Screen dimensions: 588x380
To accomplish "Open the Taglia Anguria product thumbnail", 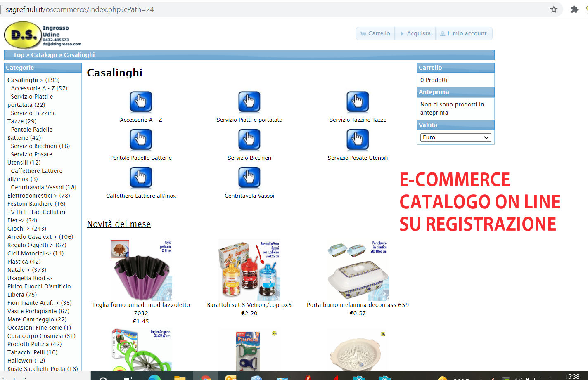I will click(x=141, y=349).
